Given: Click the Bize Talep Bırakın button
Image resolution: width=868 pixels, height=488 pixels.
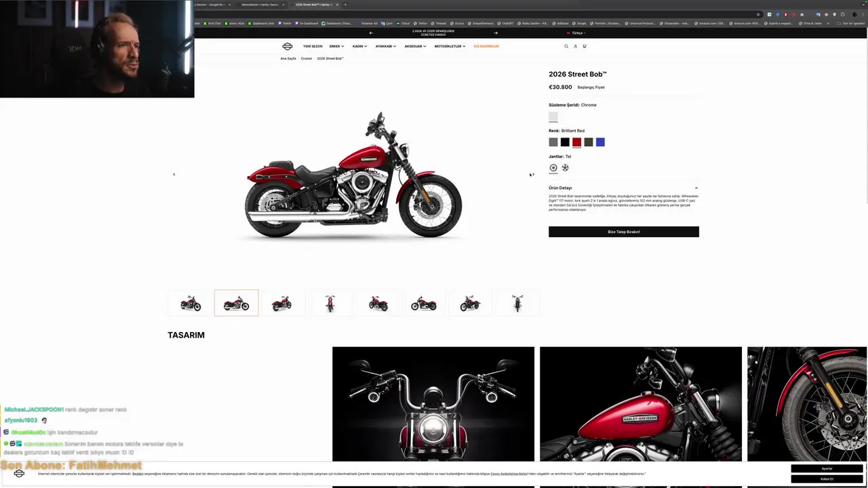Looking at the screenshot, I should 624,232.
